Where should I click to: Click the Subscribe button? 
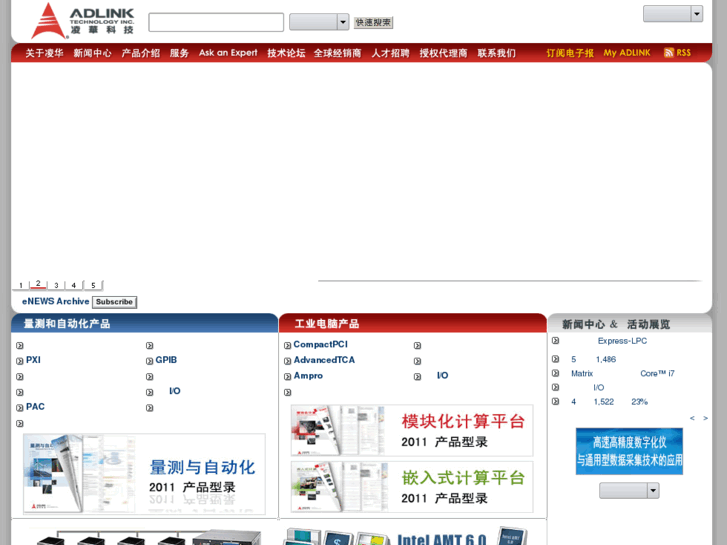pyautogui.click(x=115, y=302)
